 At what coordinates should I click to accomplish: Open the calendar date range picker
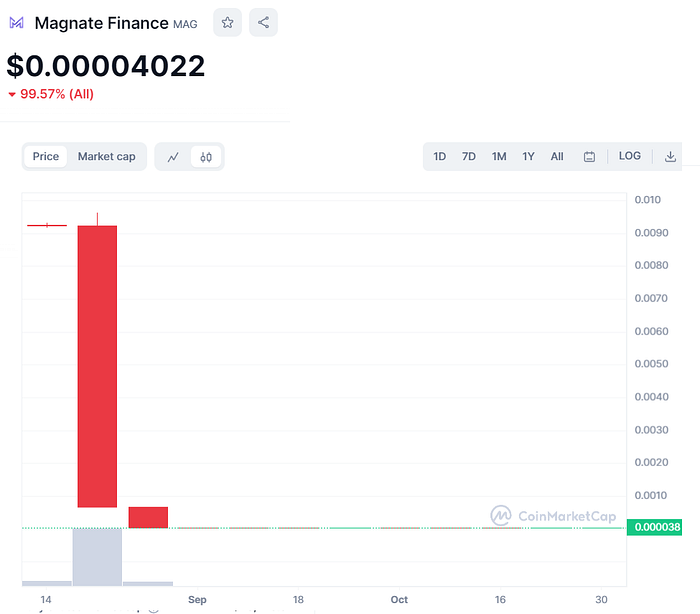[589, 157]
